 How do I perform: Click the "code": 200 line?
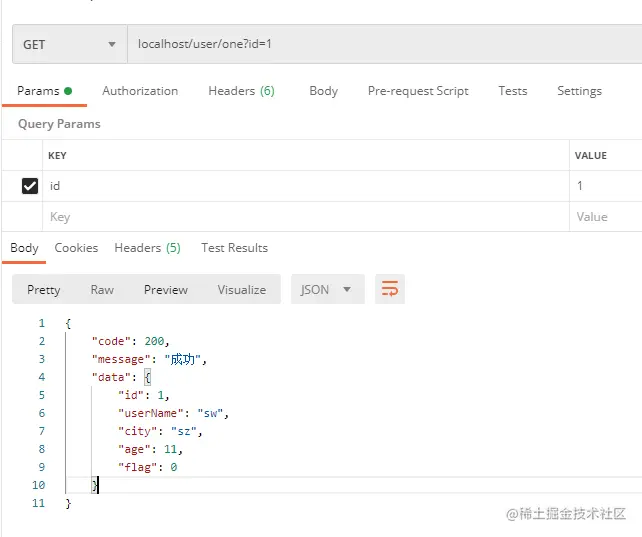[130, 341]
